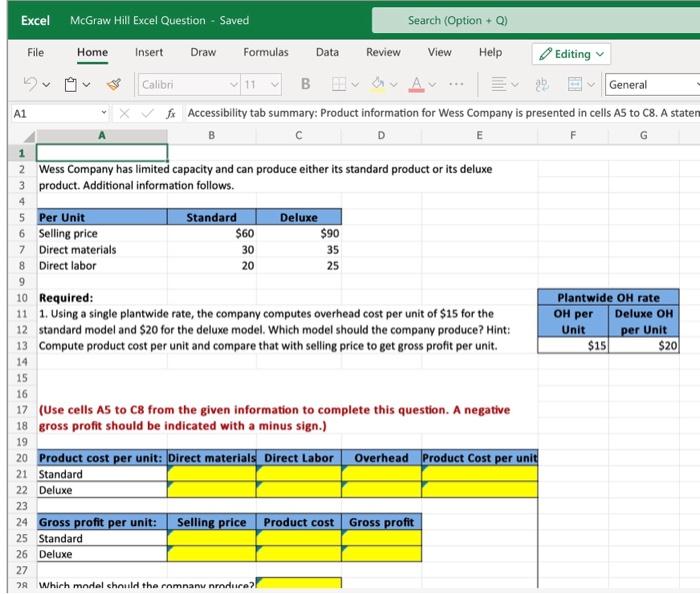
Task: Select yellow Gross profit cell for Standard
Action: point(381,538)
